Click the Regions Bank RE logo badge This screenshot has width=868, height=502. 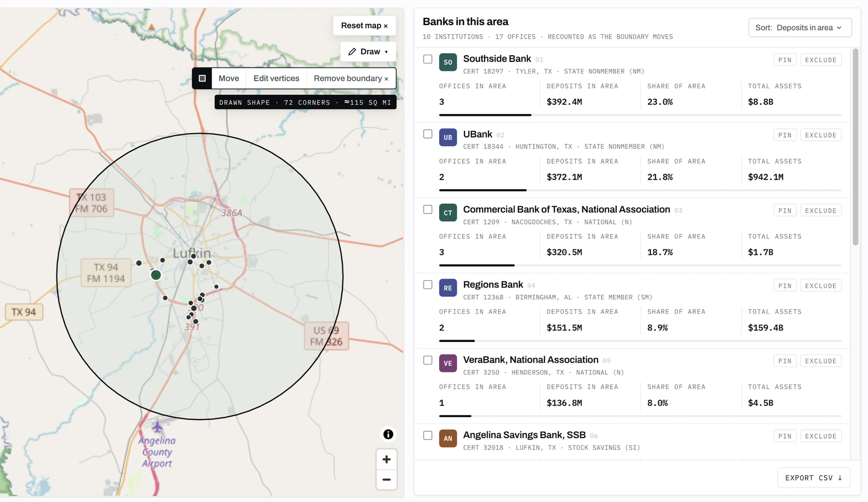(x=448, y=288)
